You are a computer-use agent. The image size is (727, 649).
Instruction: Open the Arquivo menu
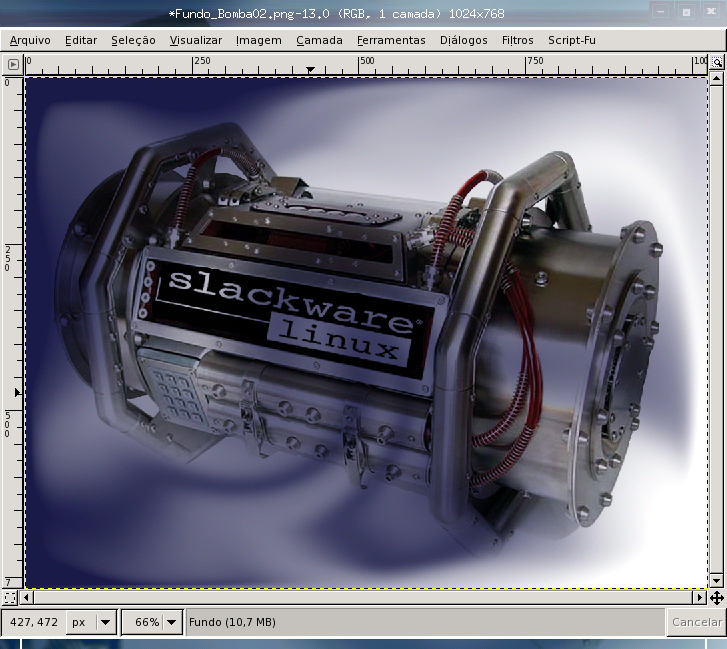click(30, 40)
